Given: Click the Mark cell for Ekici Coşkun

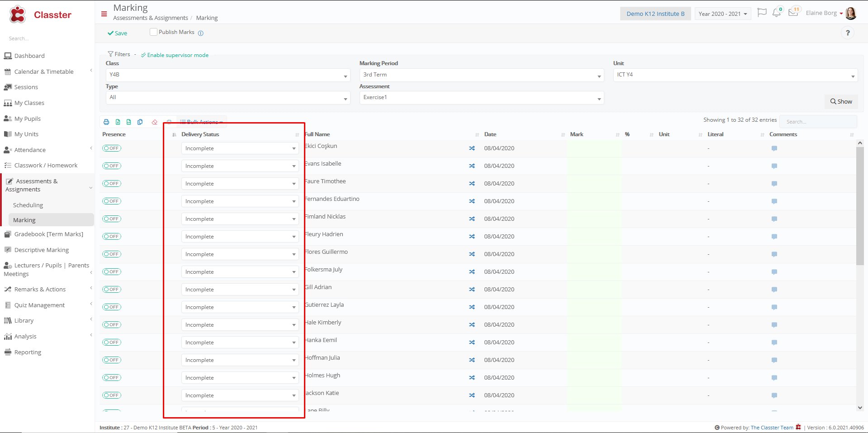Looking at the screenshot, I should pyautogui.click(x=594, y=148).
